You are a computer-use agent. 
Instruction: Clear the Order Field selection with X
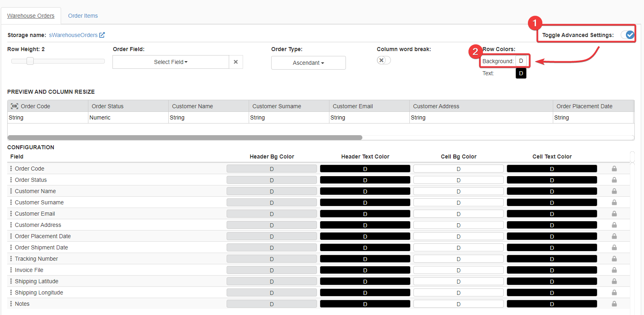pyautogui.click(x=236, y=62)
